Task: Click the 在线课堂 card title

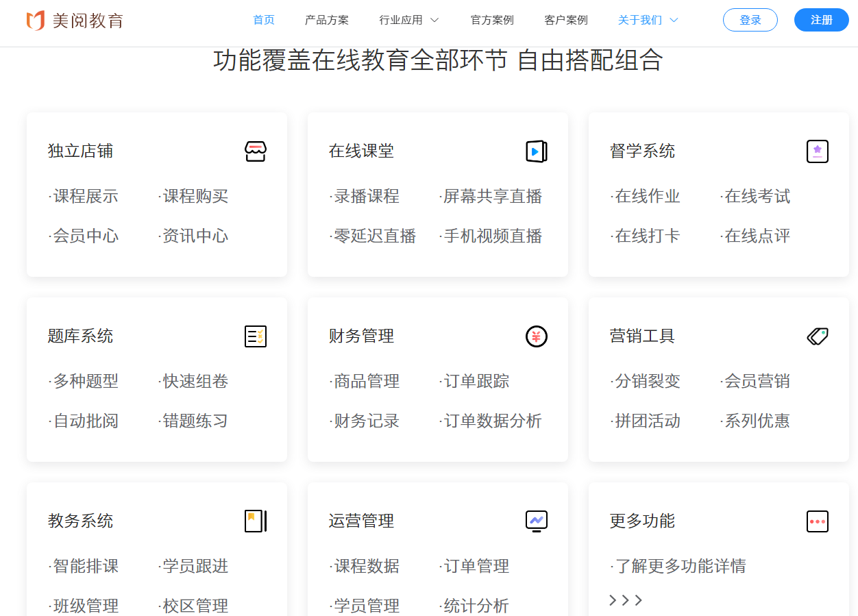Action: [x=362, y=151]
